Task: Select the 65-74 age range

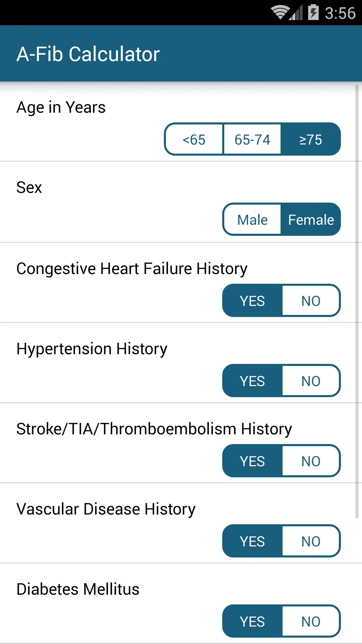Action: (252, 139)
